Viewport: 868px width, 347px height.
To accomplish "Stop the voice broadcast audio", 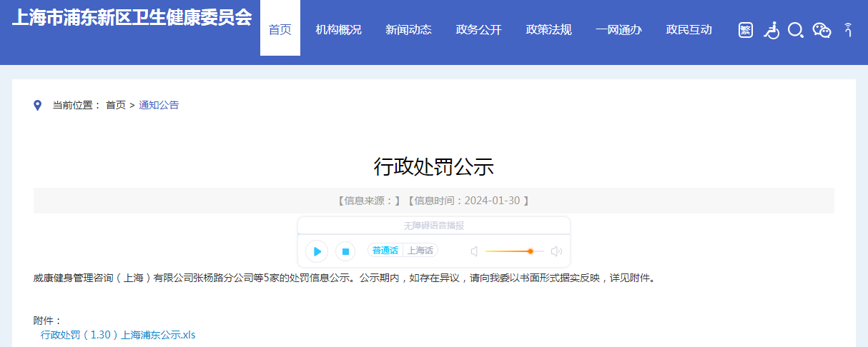I will 345,251.
